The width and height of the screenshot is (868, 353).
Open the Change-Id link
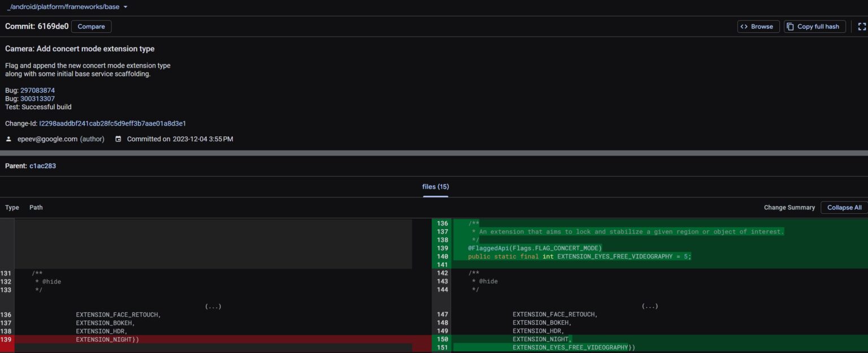point(112,123)
